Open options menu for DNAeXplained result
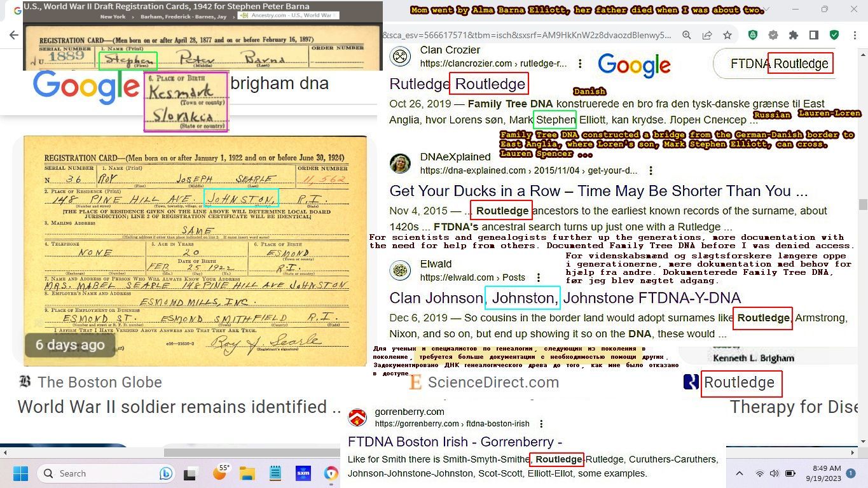This screenshot has height=488, width=868. (x=651, y=171)
